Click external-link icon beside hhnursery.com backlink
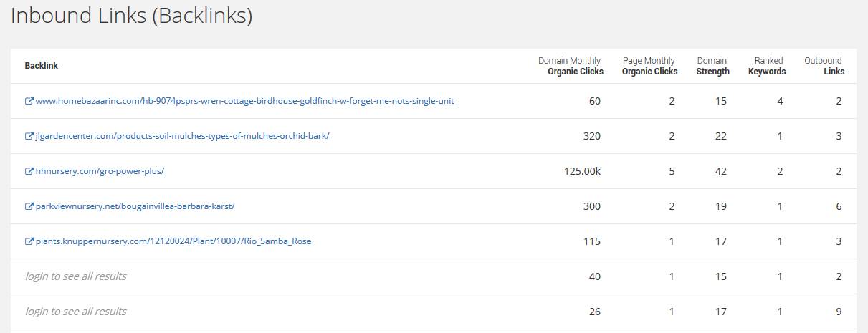 29,171
